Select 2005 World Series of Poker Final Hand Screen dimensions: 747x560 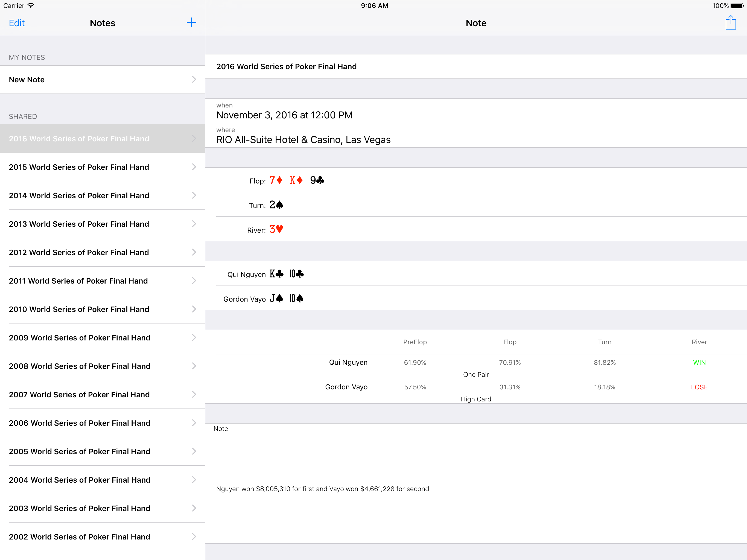(79, 451)
